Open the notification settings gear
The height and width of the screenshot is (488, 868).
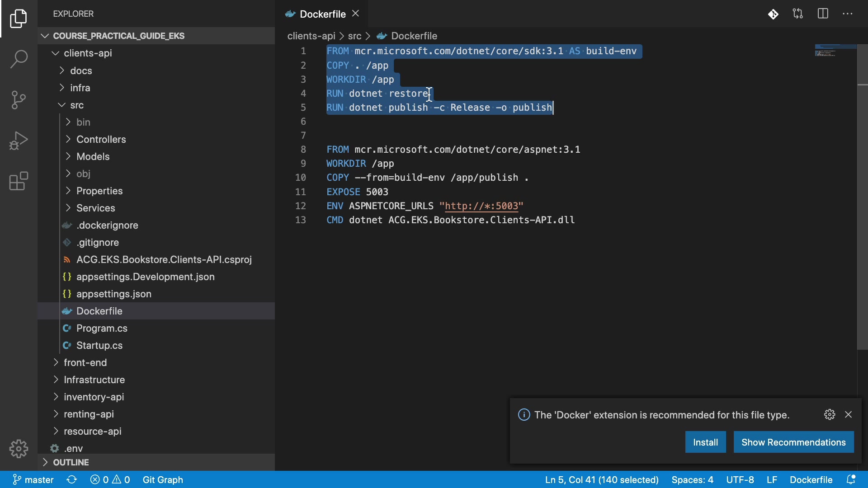[x=830, y=415]
